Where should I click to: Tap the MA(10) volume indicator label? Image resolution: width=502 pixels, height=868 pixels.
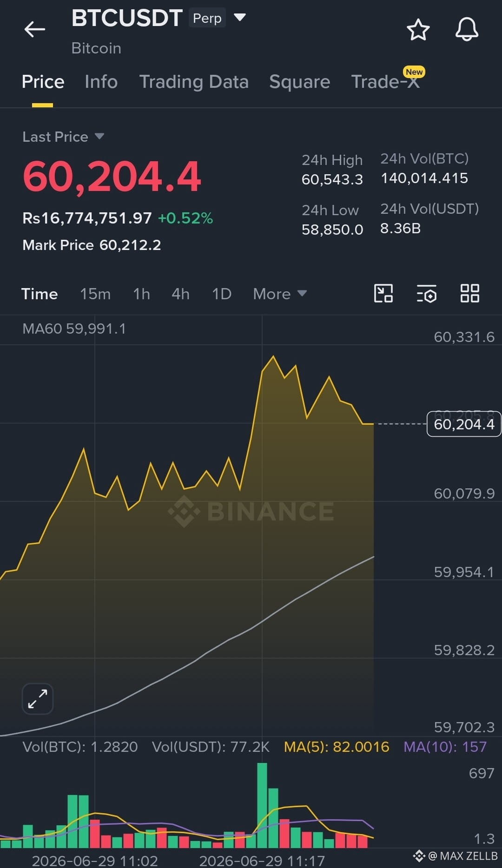(x=445, y=747)
